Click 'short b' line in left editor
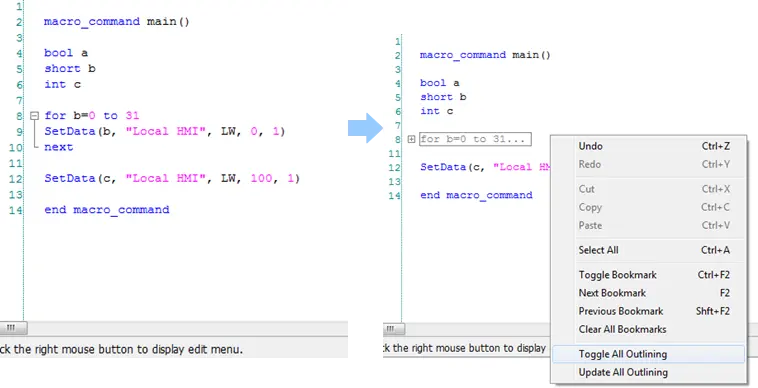Viewport: 758px width, 388px height. click(70, 69)
